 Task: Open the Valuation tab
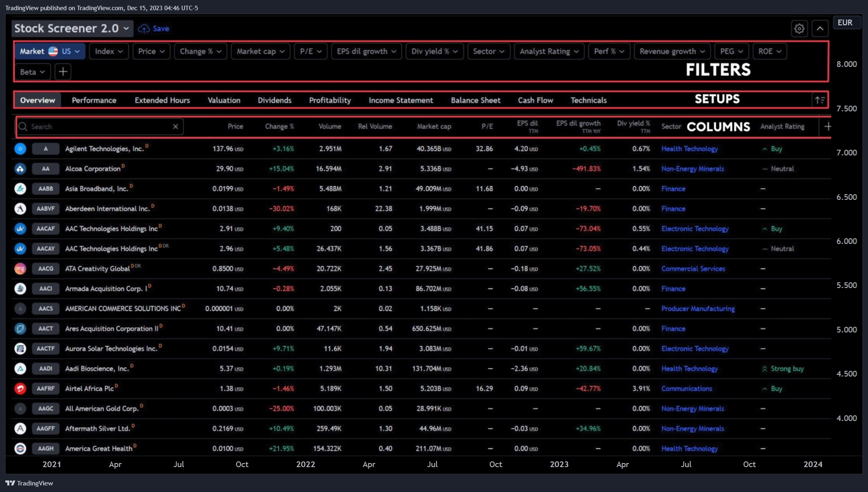pos(224,100)
